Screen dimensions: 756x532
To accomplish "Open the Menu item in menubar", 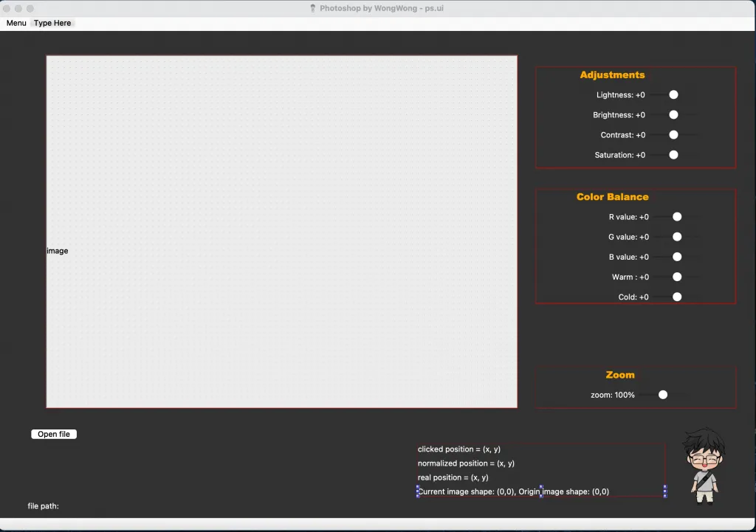I will [16, 23].
